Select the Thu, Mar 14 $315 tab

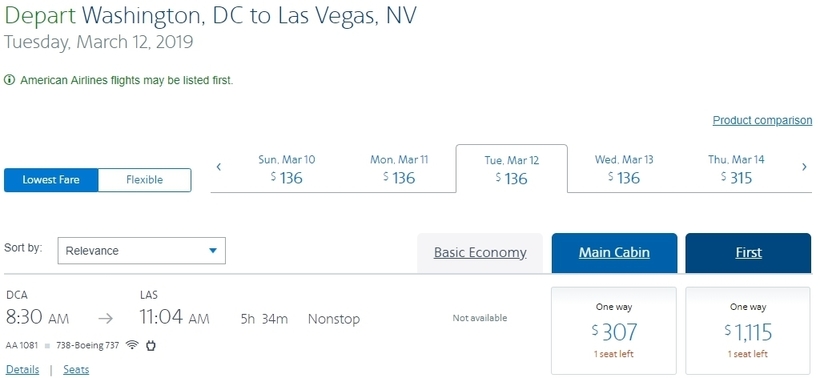[736, 169]
